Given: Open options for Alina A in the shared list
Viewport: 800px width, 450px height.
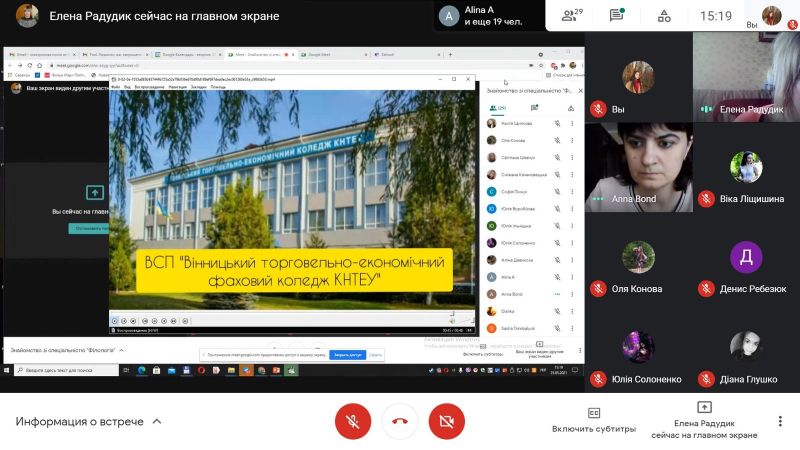Looking at the screenshot, I should (x=572, y=277).
